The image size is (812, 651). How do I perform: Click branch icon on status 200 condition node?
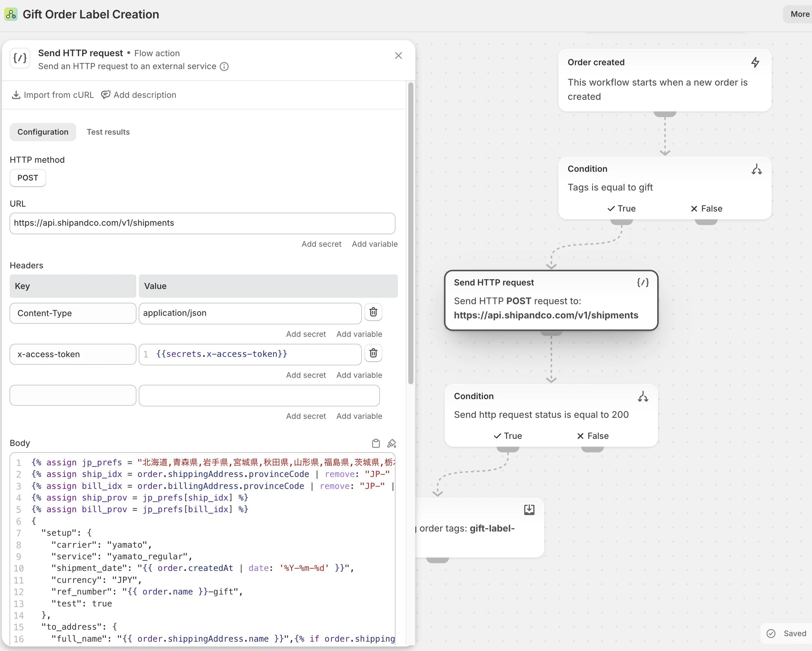pos(642,397)
